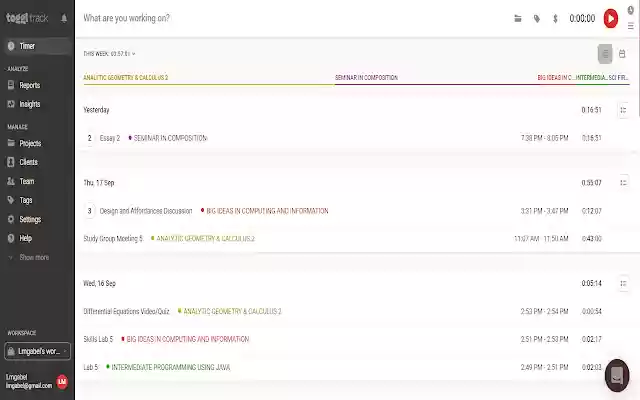Click Big Ideas in C... summary segment

click(556, 78)
